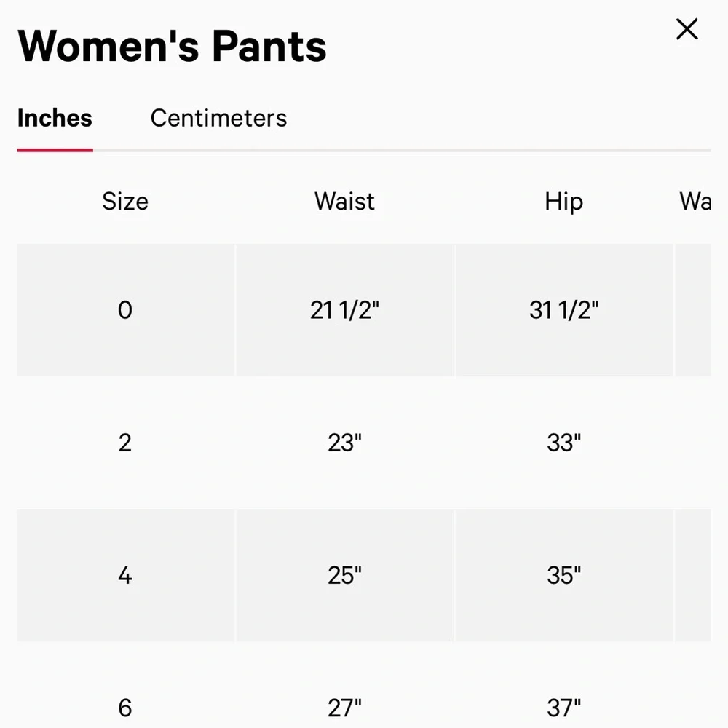Select the size 2 cell
Viewport: 728px width, 728px height.
(x=125, y=443)
